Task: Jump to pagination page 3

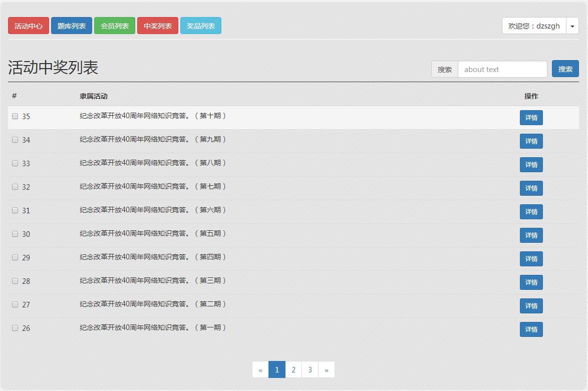Action: [x=310, y=370]
